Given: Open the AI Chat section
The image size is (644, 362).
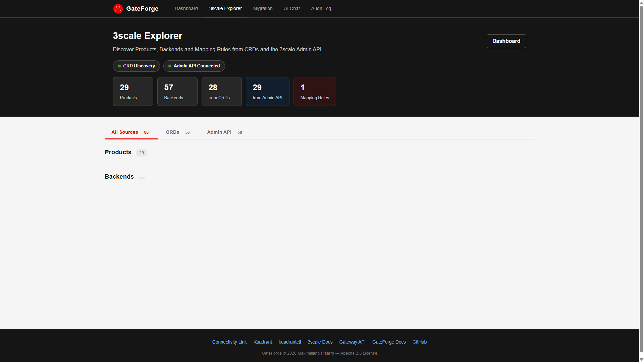Looking at the screenshot, I should [x=291, y=8].
